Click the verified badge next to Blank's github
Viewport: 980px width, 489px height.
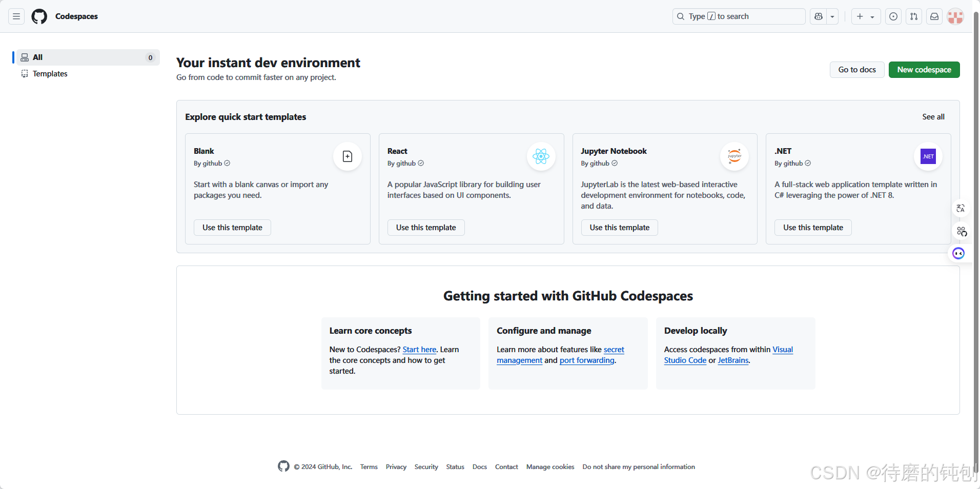227,163
